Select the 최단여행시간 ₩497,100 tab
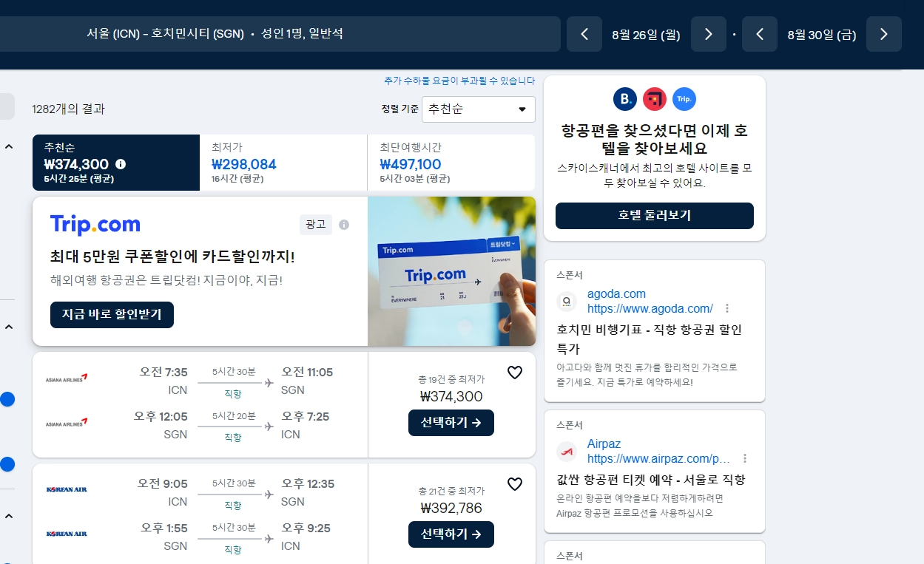This screenshot has height=564, width=924. coord(451,163)
